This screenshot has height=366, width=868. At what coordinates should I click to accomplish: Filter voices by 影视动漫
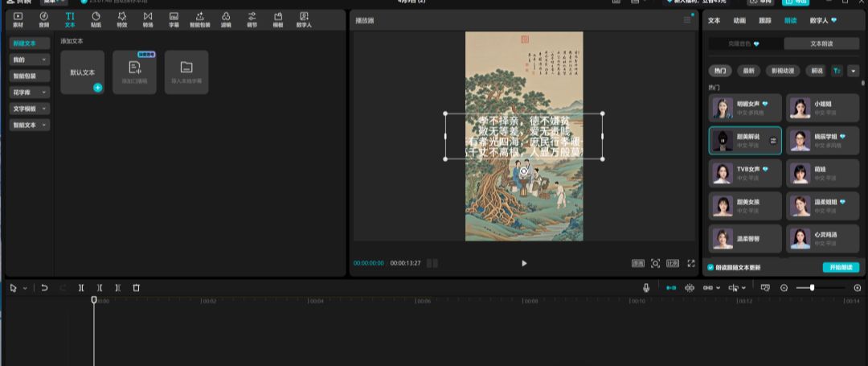click(783, 71)
